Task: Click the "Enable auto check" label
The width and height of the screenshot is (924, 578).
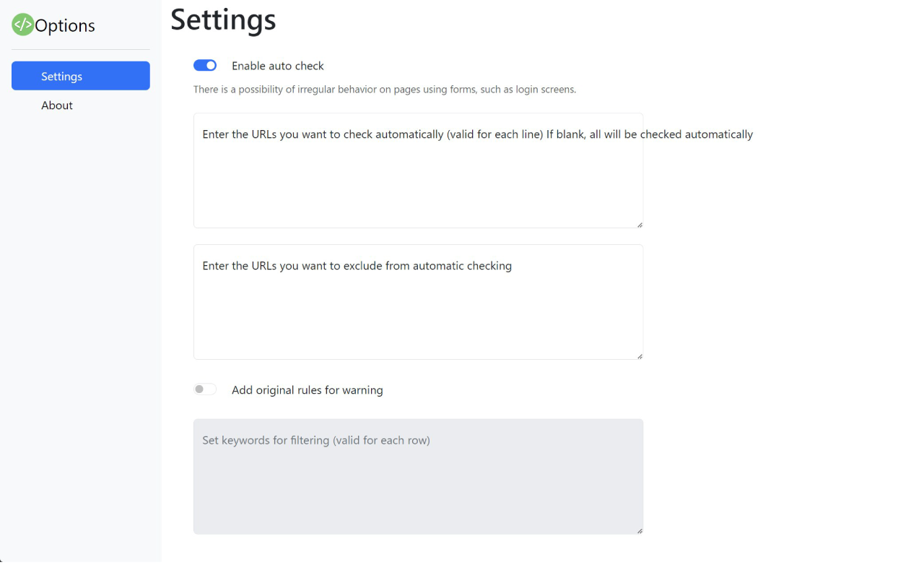Action: coord(278,66)
